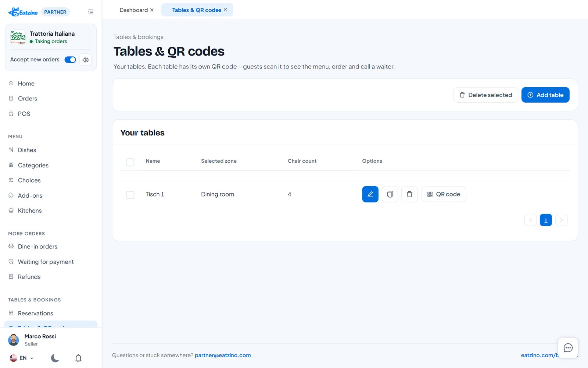This screenshot has height=368, width=588.
Task: Open notifications bell
Action: click(x=78, y=358)
